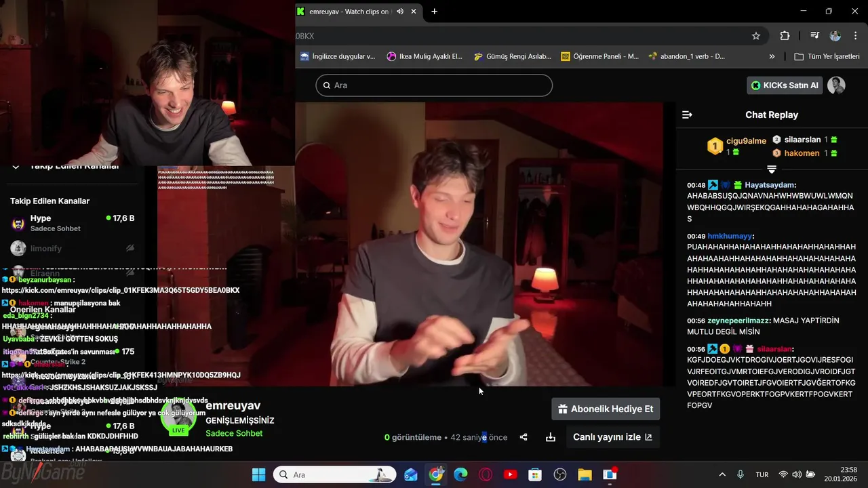Click the Takip Edilen Kanallar heading
The width and height of the screenshot is (868, 488).
[50, 201]
